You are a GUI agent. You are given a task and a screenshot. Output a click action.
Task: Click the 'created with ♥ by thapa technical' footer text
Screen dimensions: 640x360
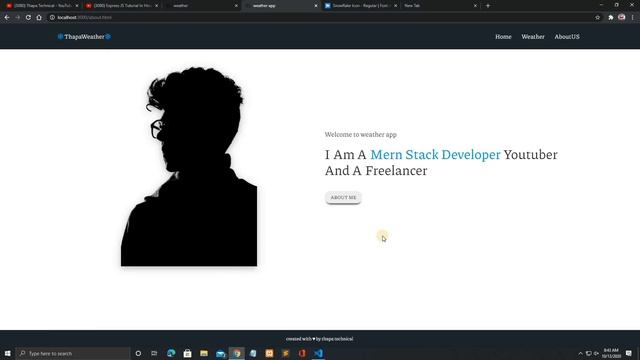pyautogui.click(x=320, y=339)
